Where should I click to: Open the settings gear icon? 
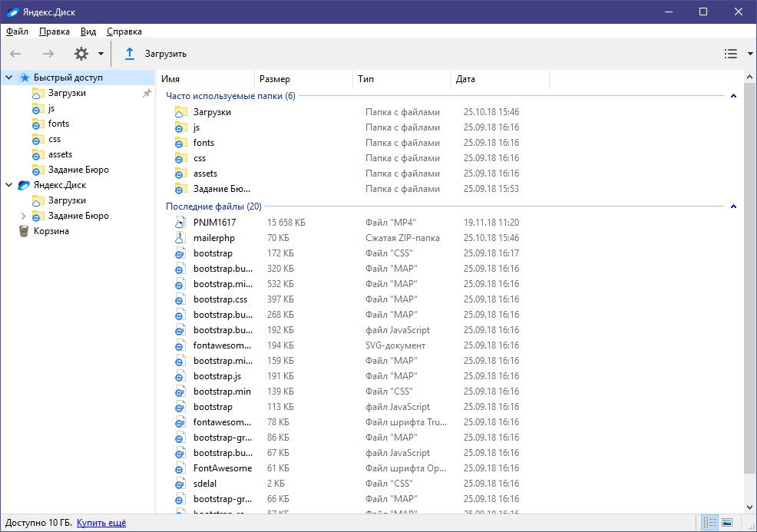tap(81, 54)
